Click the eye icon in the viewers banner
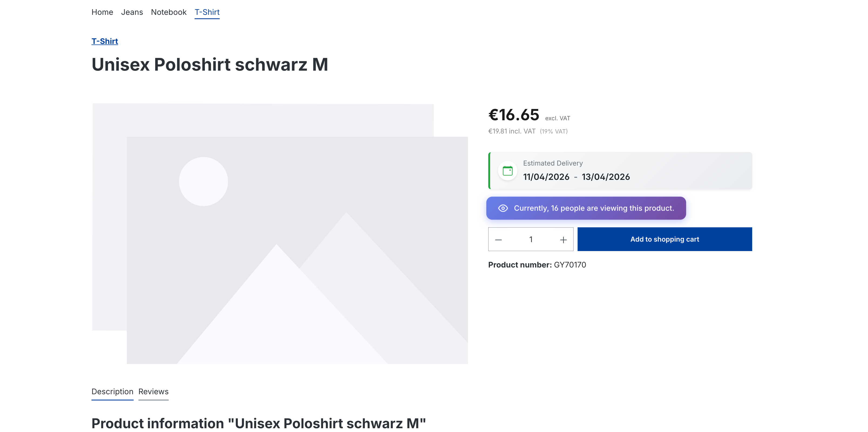 pos(503,208)
